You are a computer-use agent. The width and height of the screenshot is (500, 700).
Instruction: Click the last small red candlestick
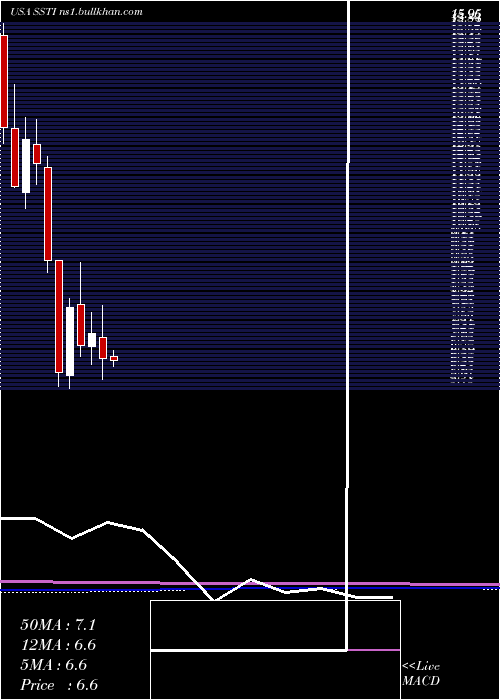[114, 358]
